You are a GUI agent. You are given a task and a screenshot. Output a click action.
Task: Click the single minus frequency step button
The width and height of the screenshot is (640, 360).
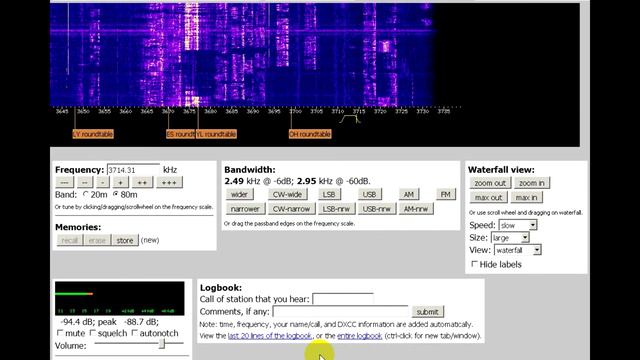[x=103, y=182]
